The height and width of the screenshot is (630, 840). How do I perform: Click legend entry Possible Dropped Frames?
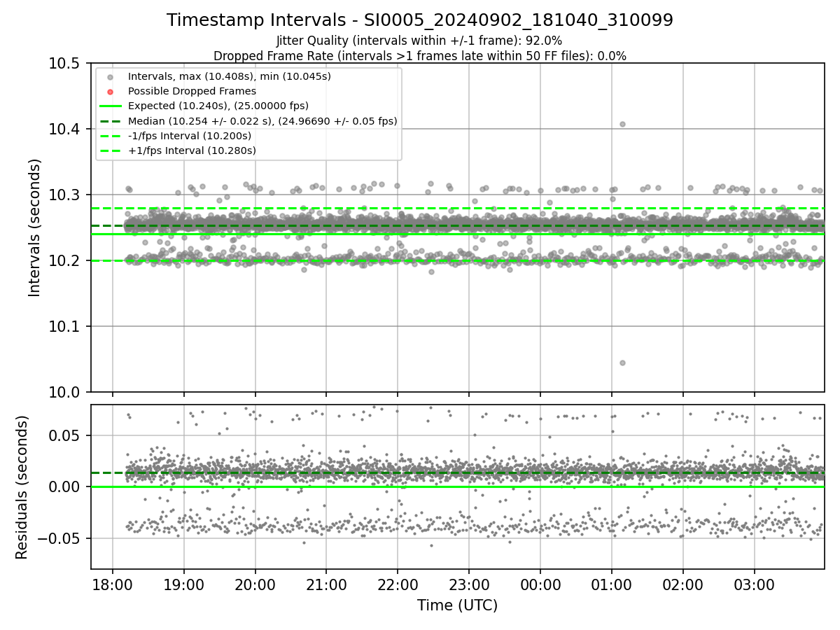point(192,91)
